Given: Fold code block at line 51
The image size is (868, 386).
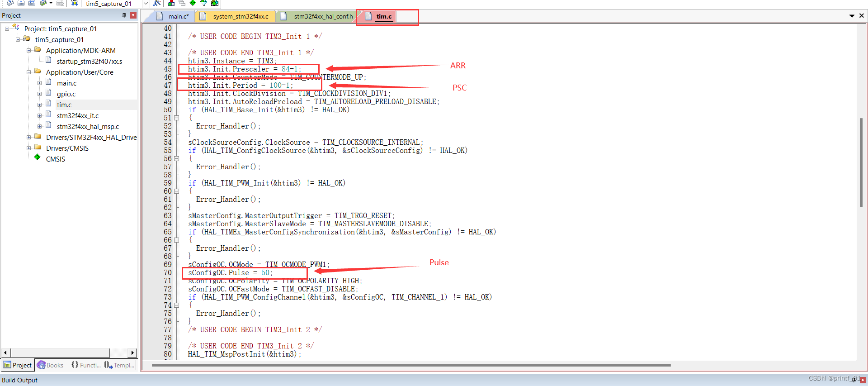Looking at the screenshot, I should (x=177, y=118).
